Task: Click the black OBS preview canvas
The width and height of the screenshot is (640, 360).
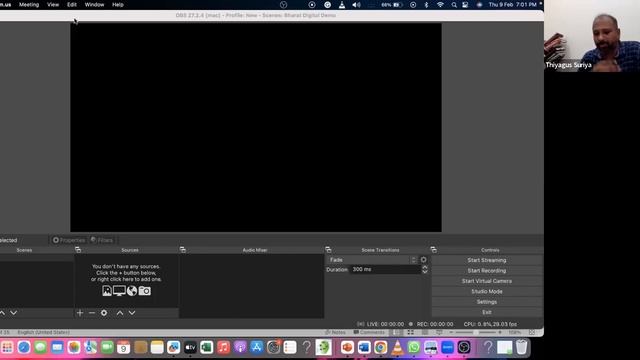Action: 256,127
